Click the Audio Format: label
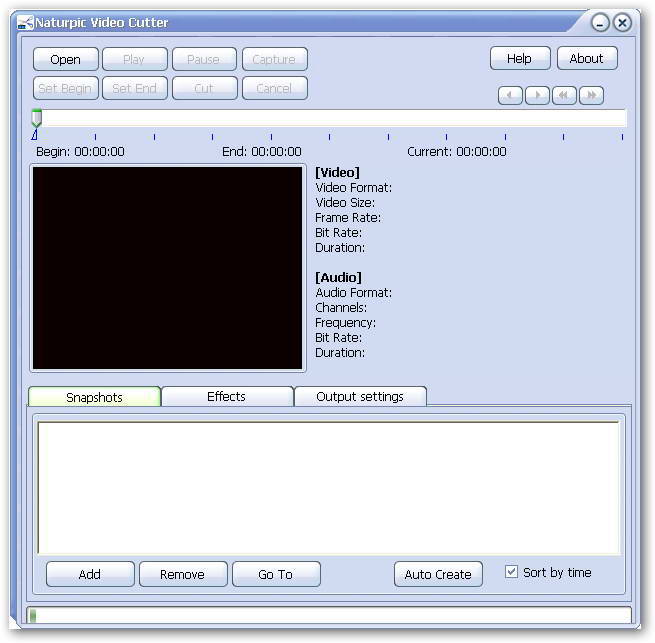The height and width of the screenshot is (643, 655). [x=354, y=292]
